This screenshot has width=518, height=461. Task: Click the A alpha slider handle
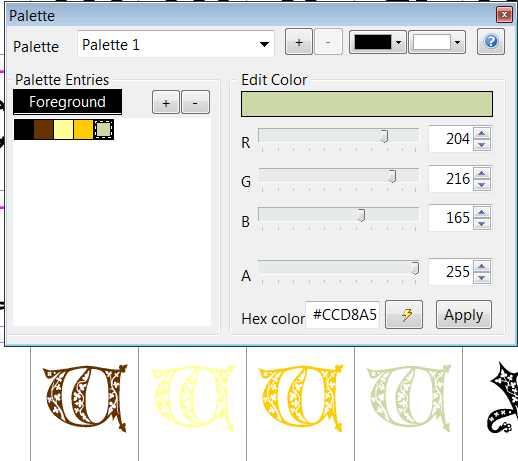(415, 268)
